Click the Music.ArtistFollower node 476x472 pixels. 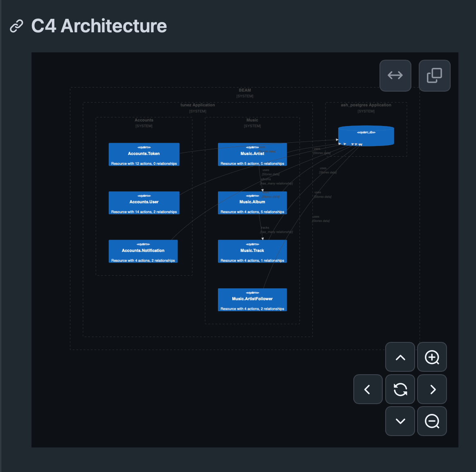pyautogui.click(x=252, y=300)
